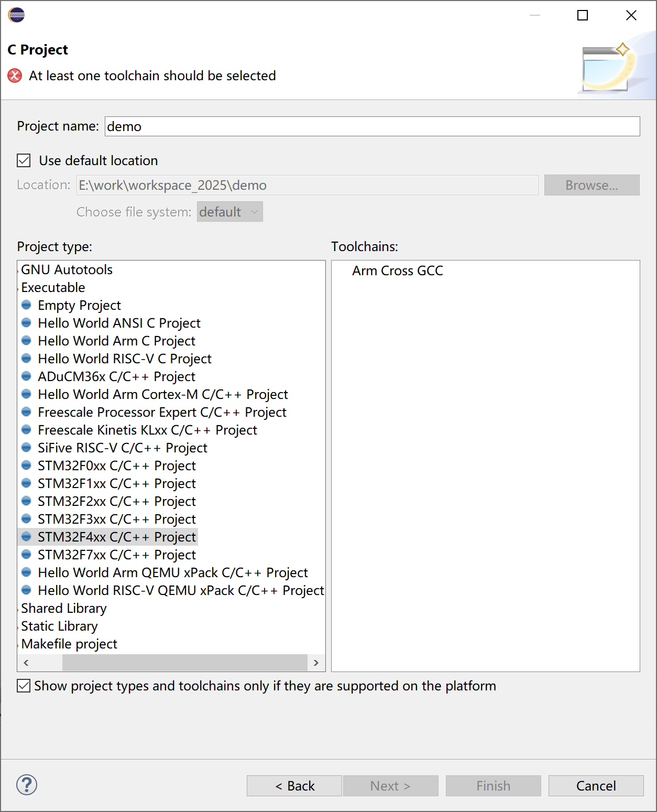Click the icon beside ADuCM36x C/C++ Project
Screen dimensions: 657x812
pos(26,376)
